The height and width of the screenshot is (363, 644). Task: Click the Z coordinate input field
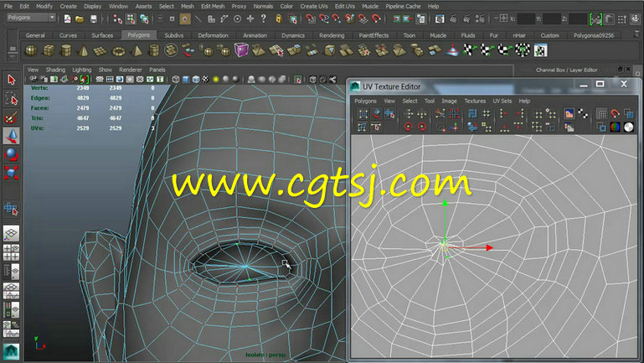click(578, 19)
